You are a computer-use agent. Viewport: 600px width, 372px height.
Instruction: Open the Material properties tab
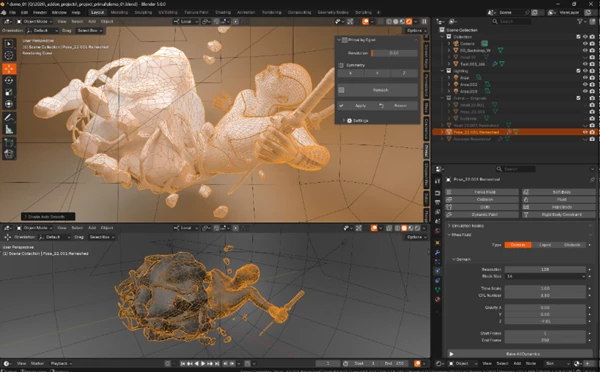pyautogui.click(x=437, y=299)
